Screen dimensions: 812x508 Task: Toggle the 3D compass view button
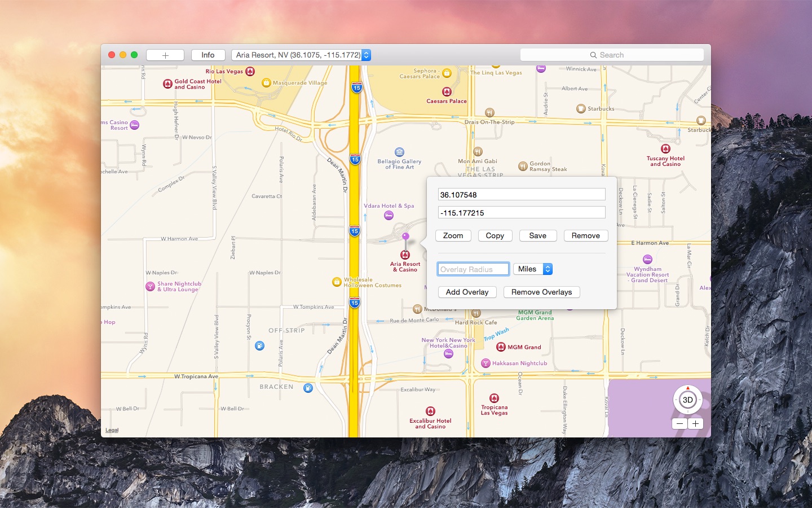(x=687, y=400)
